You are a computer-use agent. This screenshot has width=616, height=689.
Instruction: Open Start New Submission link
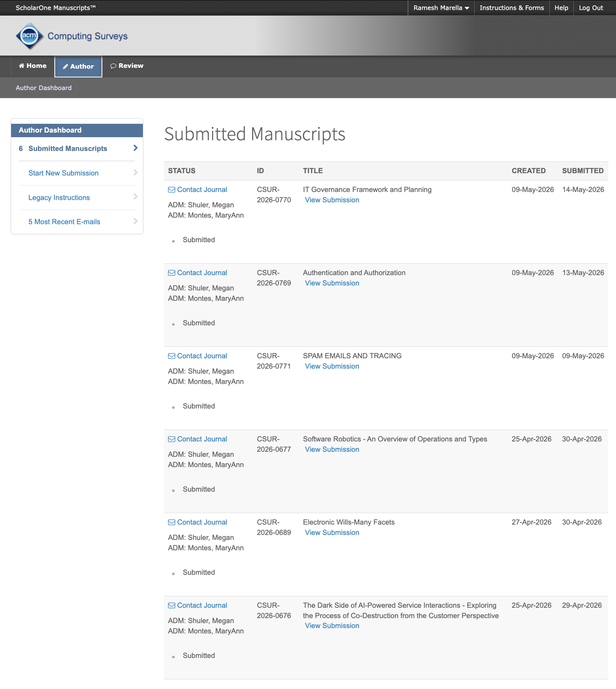[x=63, y=173]
